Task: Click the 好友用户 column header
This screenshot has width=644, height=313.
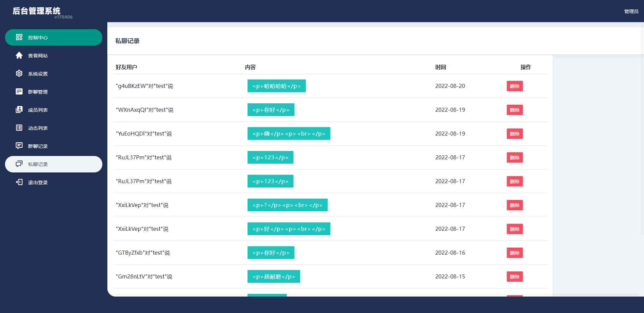Action: tap(126, 67)
